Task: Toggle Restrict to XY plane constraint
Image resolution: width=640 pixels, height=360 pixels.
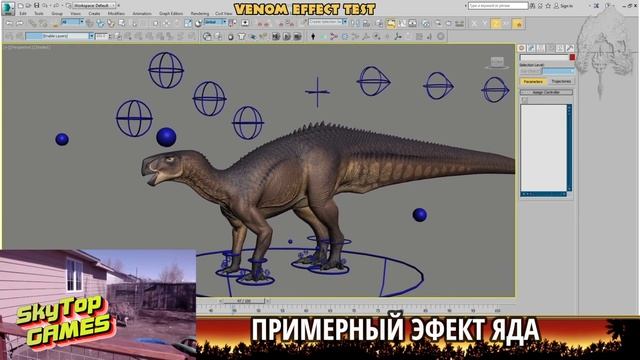Action: pos(507,24)
